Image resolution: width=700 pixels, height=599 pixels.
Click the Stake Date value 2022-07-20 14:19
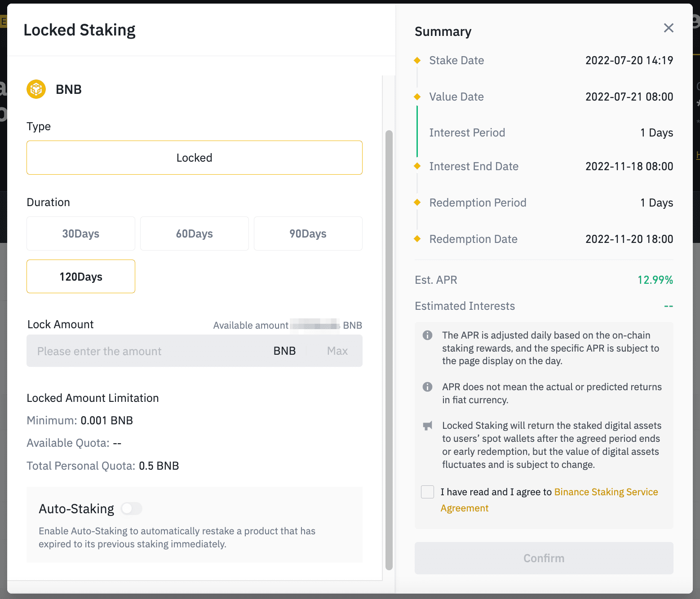pos(629,60)
